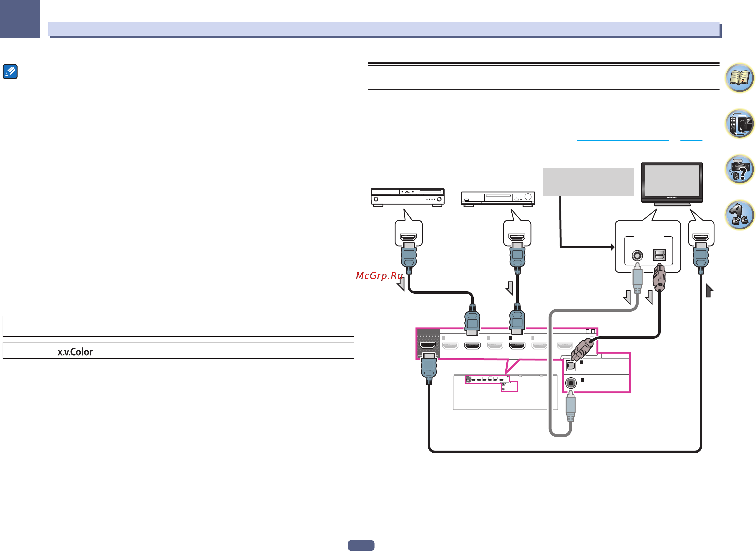Screen dimensions: 756x551
Task: Open the troubleshooting question mark icon
Action: (x=739, y=169)
